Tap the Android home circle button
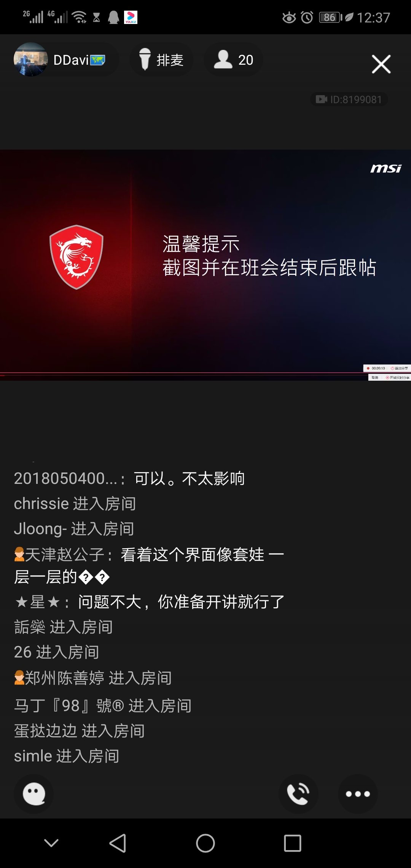The width and height of the screenshot is (411, 868). [x=205, y=843]
